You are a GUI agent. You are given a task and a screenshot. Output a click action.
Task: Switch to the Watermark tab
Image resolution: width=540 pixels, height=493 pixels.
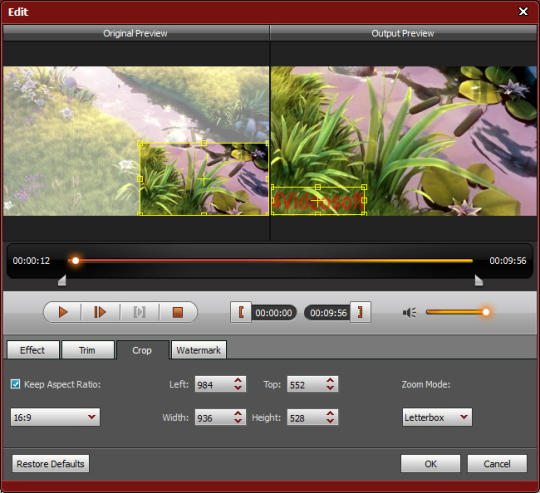pos(198,350)
